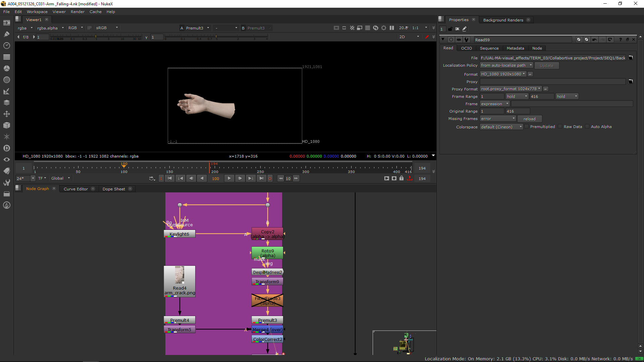Open the Colorspace default (Cineon) dropdown
Image resolution: width=644 pixels, height=362 pixels.
501,127
